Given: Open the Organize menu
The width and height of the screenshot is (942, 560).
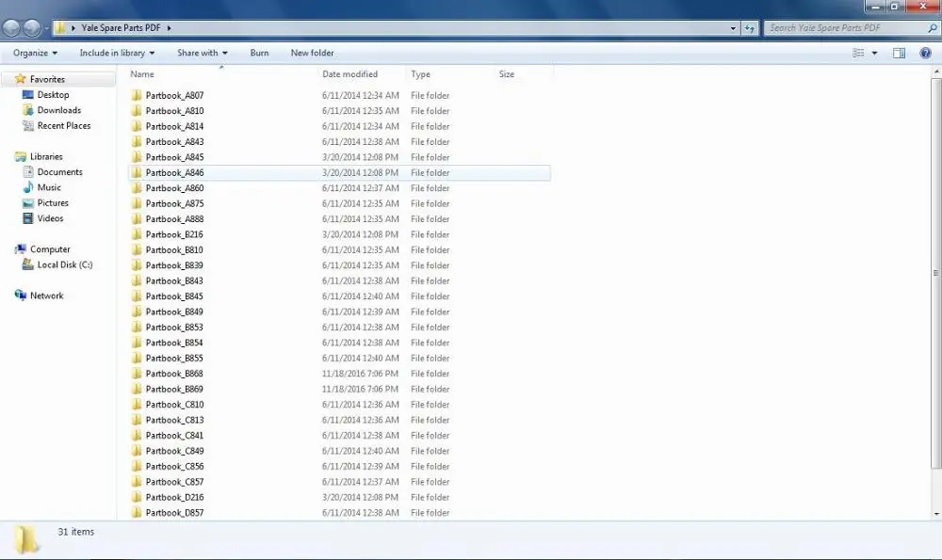Looking at the screenshot, I should click(36, 53).
